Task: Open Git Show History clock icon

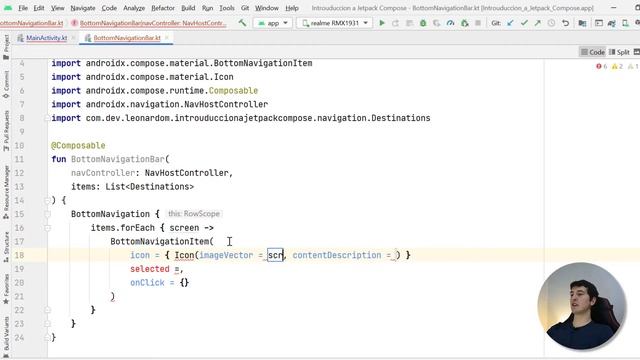Action: click(x=551, y=23)
